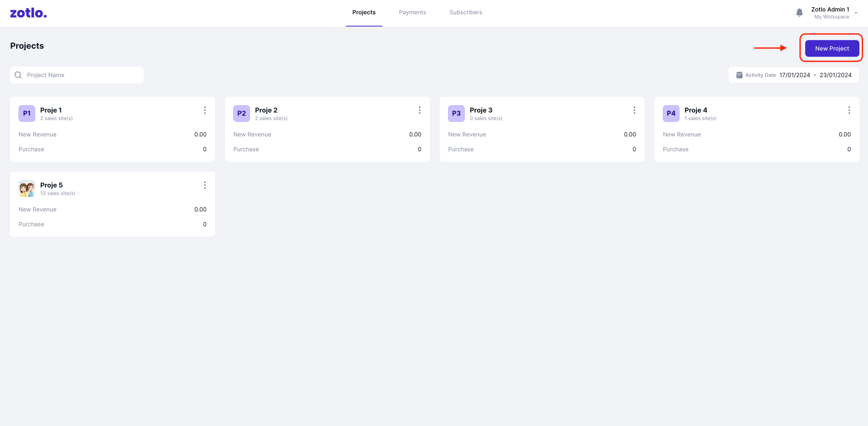Open the Proje 4 project title
868x426 pixels.
[x=695, y=110]
